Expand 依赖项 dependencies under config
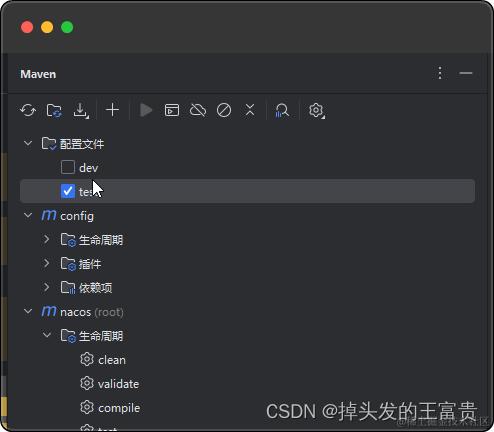Image resolution: width=494 pixels, height=432 pixels. click(47, 287)
